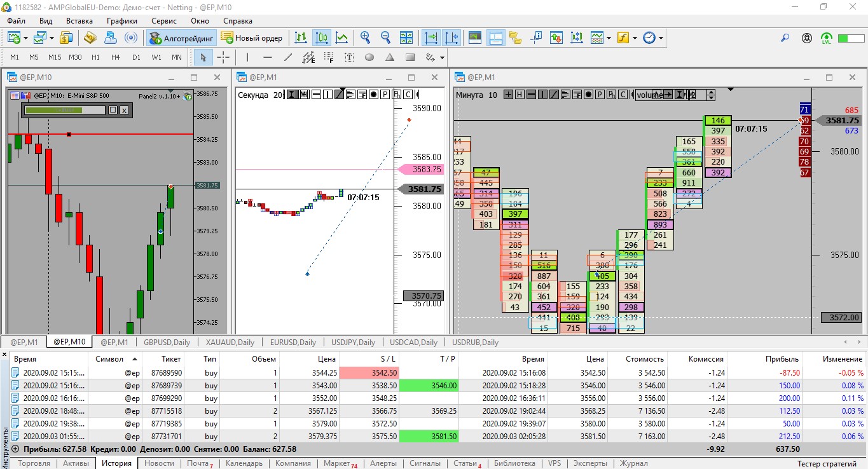Select the ellipse shape tool
This screenshot has height=469, width=868.
tap(369, 57)
